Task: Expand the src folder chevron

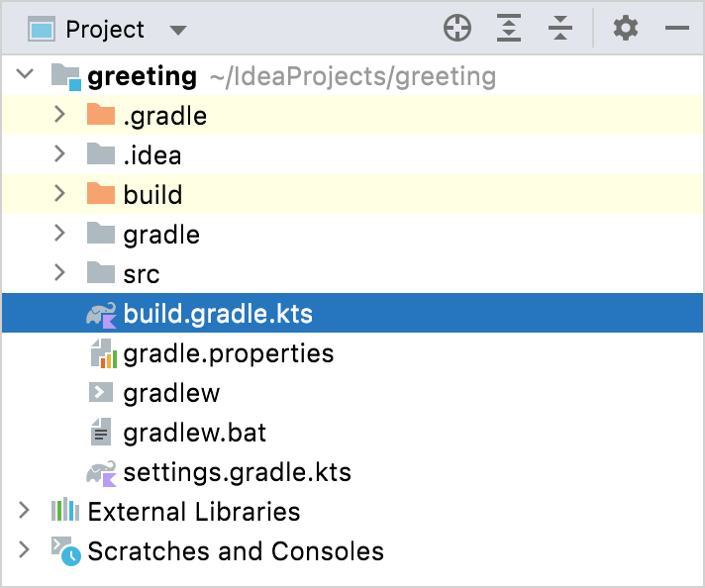Action: tap(59, 272)
